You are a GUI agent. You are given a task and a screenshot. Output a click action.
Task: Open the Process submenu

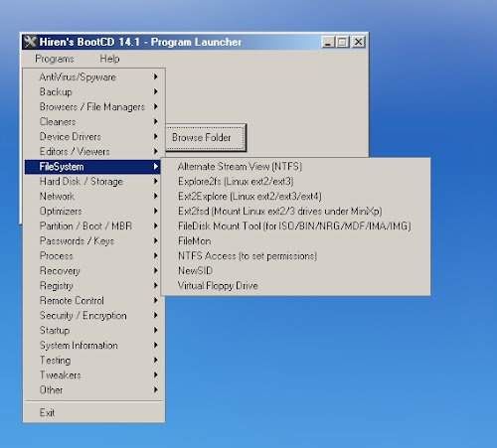tap(92, 255)
